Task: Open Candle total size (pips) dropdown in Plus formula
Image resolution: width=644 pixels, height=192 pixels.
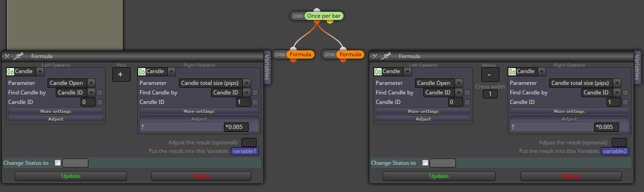Action: (215, 83)
